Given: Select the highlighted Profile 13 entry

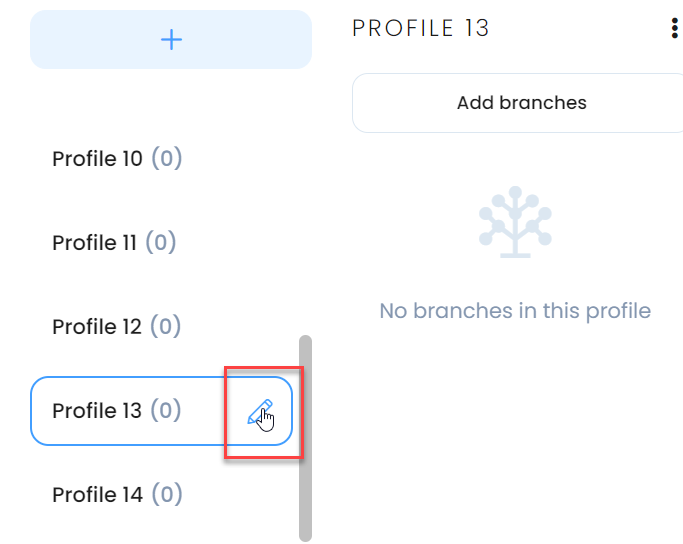Looking at the screenshot, I should click(161, 411).
